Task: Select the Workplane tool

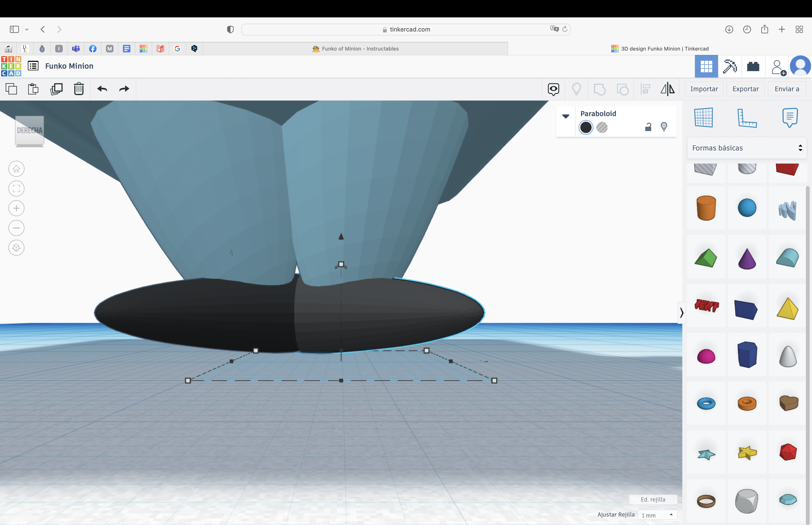Action: (x=704, y=118)
